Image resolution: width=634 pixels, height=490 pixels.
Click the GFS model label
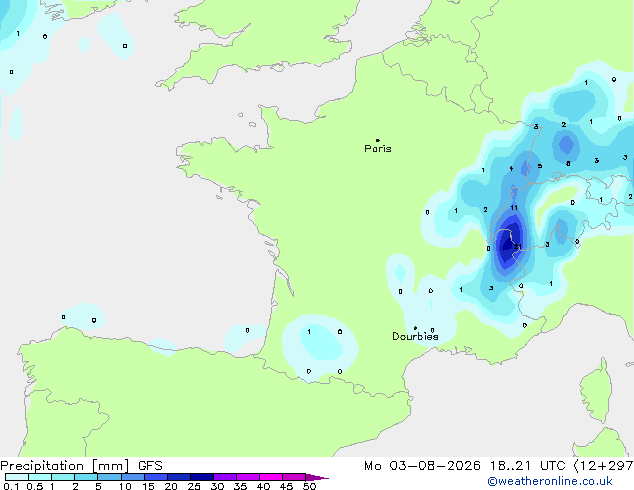[x=150, y=466]
